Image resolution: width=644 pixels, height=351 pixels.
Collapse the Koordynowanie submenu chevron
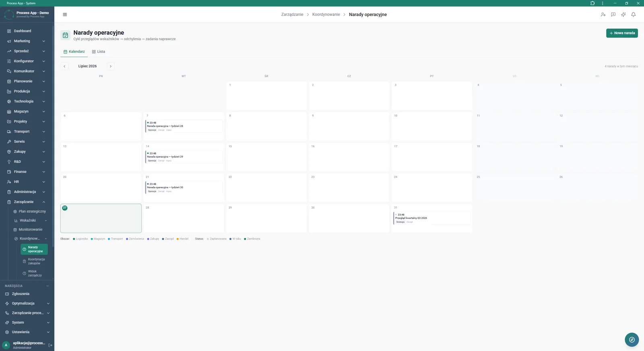[45, 238]
